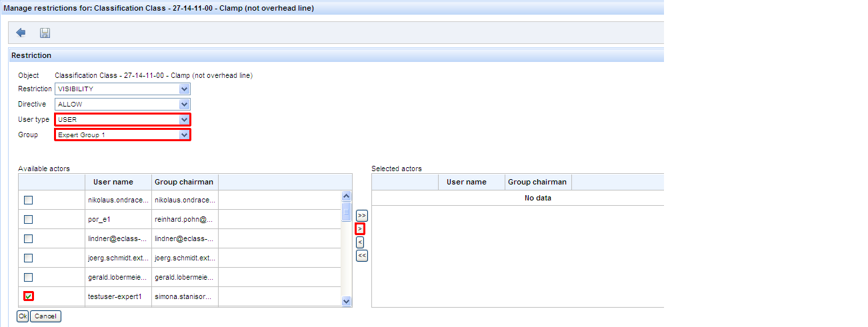
Task: Add selected actor with the > button
Action: tap(360, 228)
